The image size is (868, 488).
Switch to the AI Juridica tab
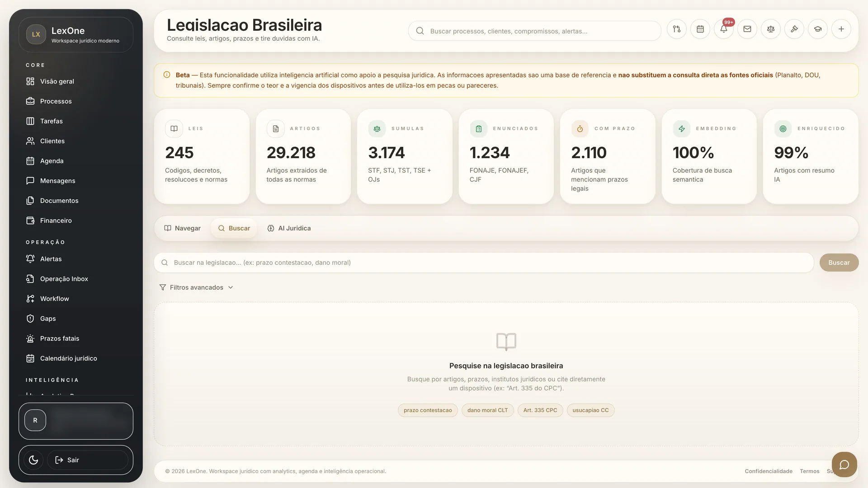[289, 228]
